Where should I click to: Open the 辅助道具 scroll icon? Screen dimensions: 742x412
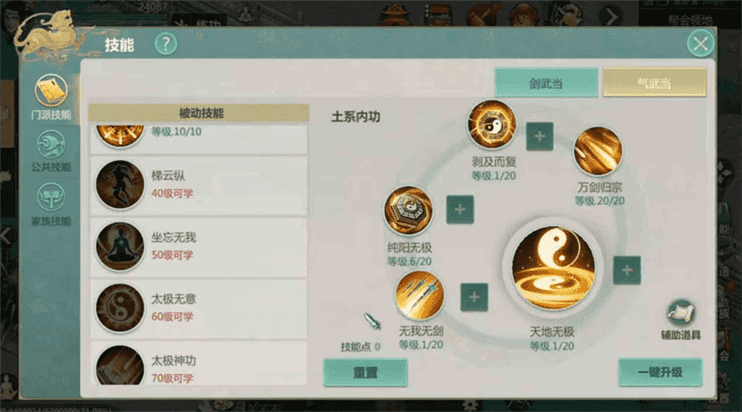[680, 313]
